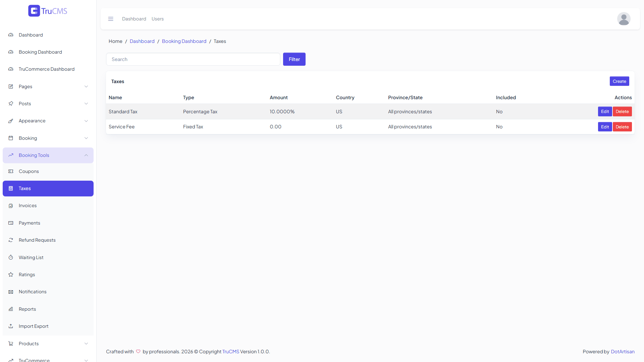Click the TruCMS logo

click(48, 11)
